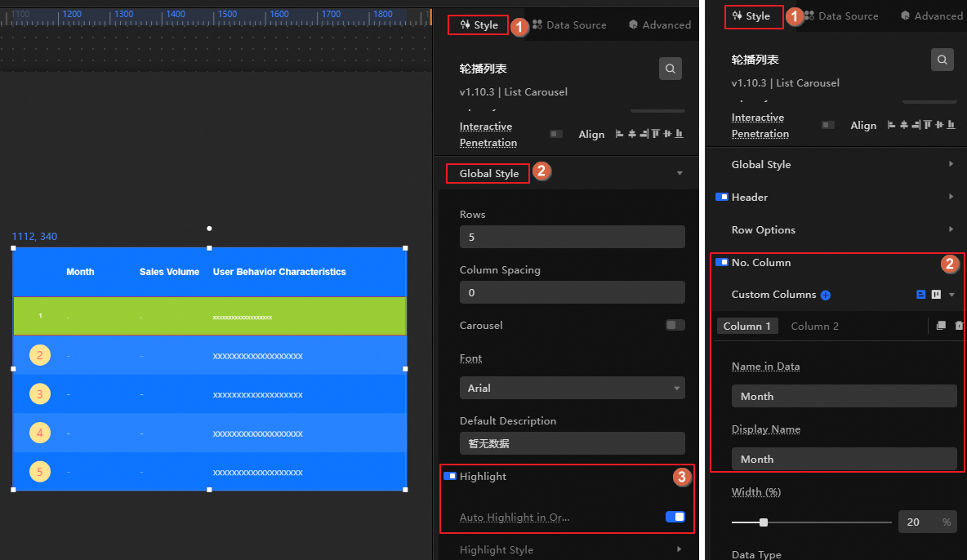This screenshot has height=560, width=967.
Task: Toggle the No. Column switch
Action: point(721,262)
